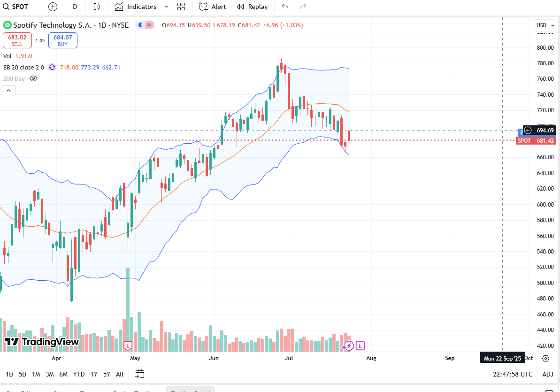Select the Vol 1.91 M indicator legend
The width and height of the screenshot is (560, 392).
click(x=18, y=56)
